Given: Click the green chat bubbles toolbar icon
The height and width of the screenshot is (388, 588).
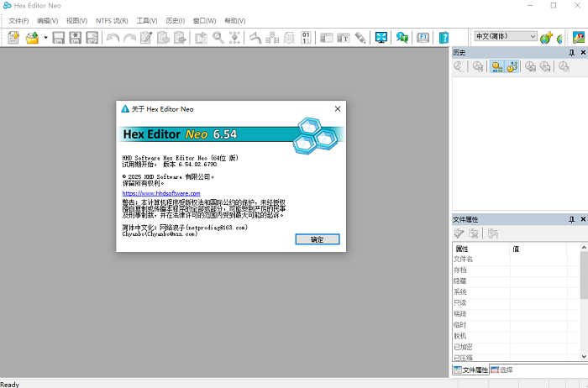Looking at the screenshot, I should click(402, 37).
